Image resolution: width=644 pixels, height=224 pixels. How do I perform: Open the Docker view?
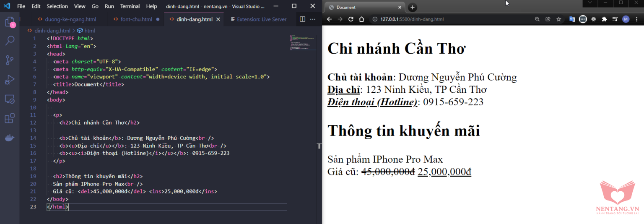(10, 138)
